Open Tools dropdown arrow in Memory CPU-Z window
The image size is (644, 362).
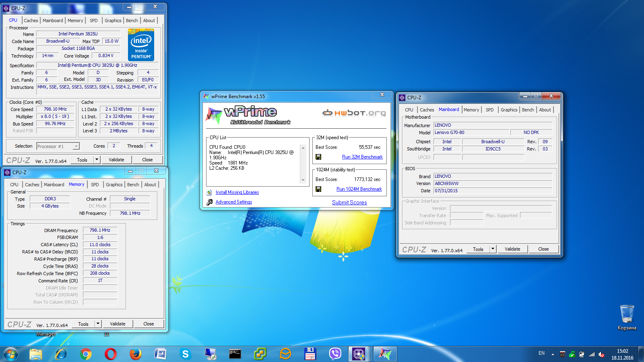click(98, 324)
